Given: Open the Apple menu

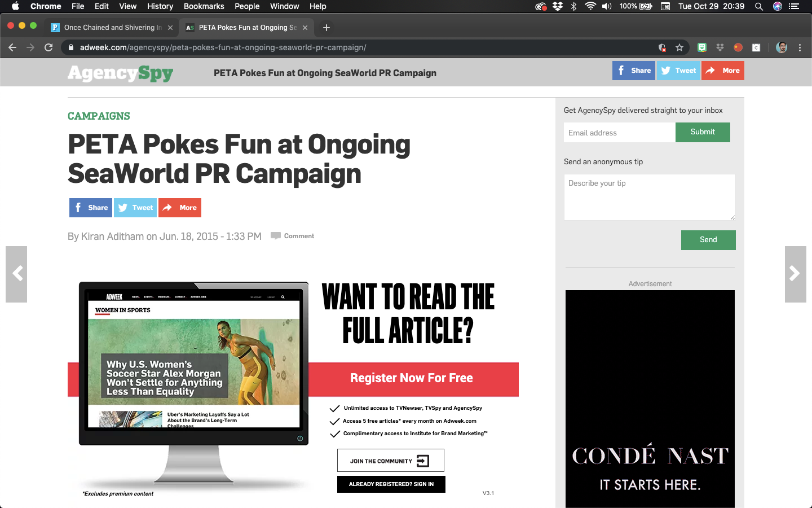Looking at the screenshot, I should click(x=15, y=6).
